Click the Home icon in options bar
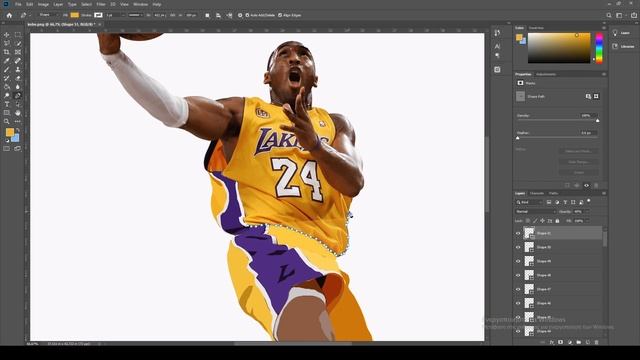The height and width of the screenshot is (360, 640). click(9, 15)
